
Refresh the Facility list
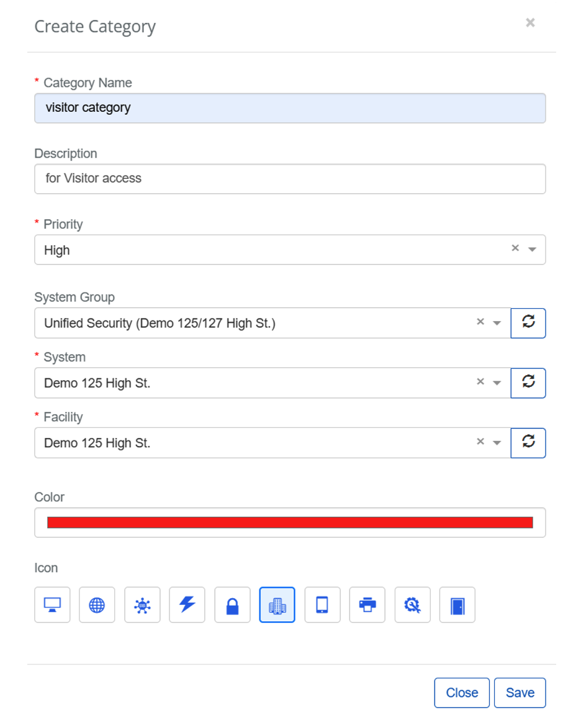528,443
